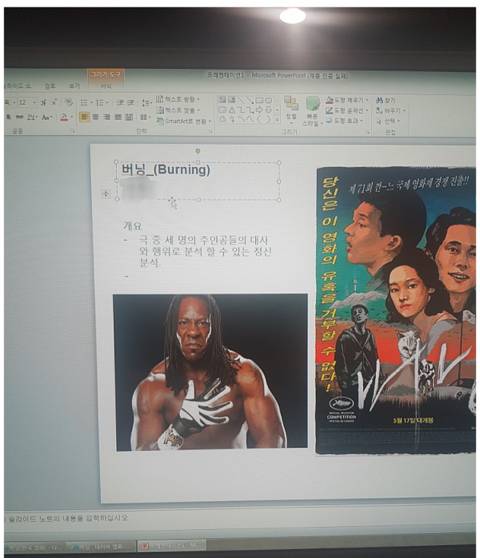
Task: Switch to the 검토 (Review) ribbon tab
Action: pyautogui.click(x=50, y=86)
